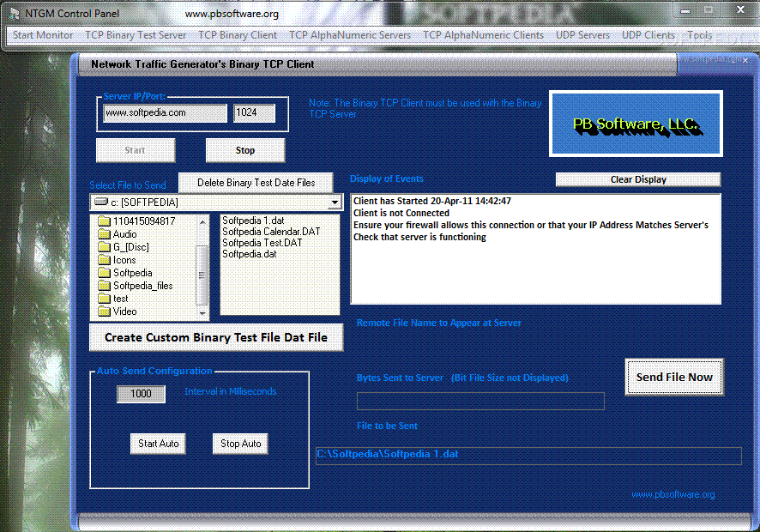Select file Softpedia 1.dat
This screenshot has height=532, width=760.
[253, 221]
